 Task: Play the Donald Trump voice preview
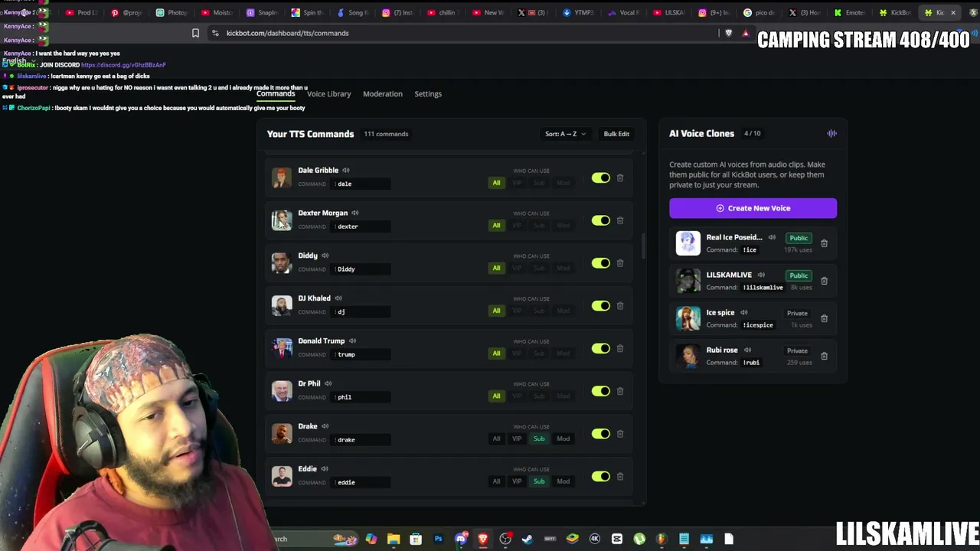coord(353,341)
